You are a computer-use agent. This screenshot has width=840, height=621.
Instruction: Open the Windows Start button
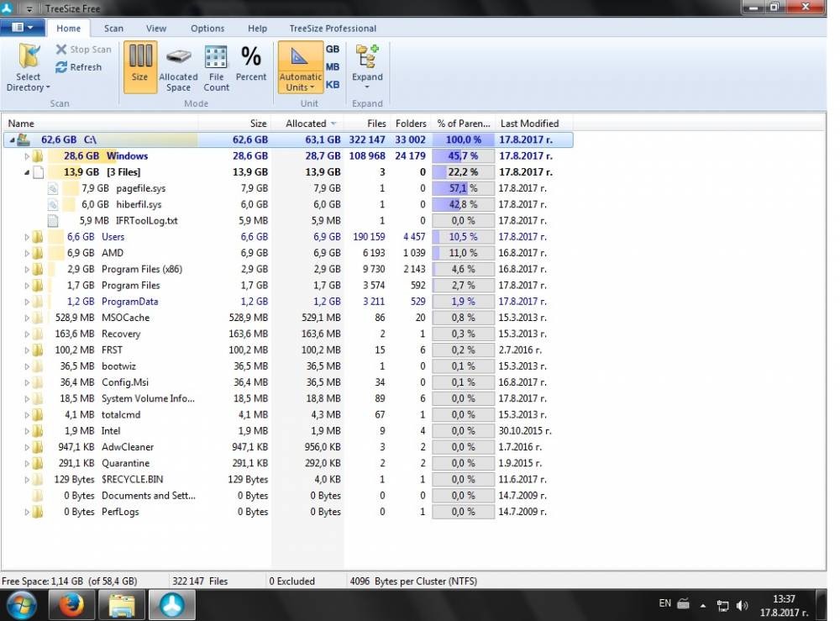click(22, 606)
